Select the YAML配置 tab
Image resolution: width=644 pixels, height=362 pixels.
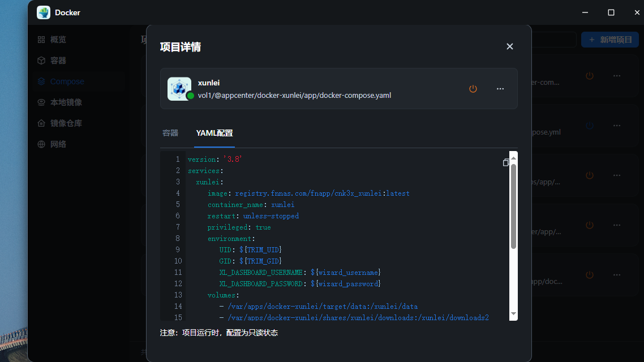pos(214,133)
